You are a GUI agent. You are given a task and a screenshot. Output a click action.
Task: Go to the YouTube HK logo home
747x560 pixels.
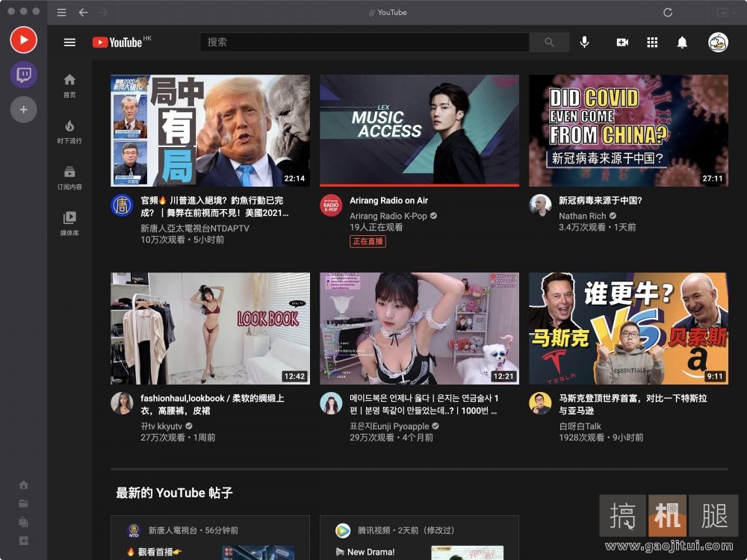(x=122, y=42)
